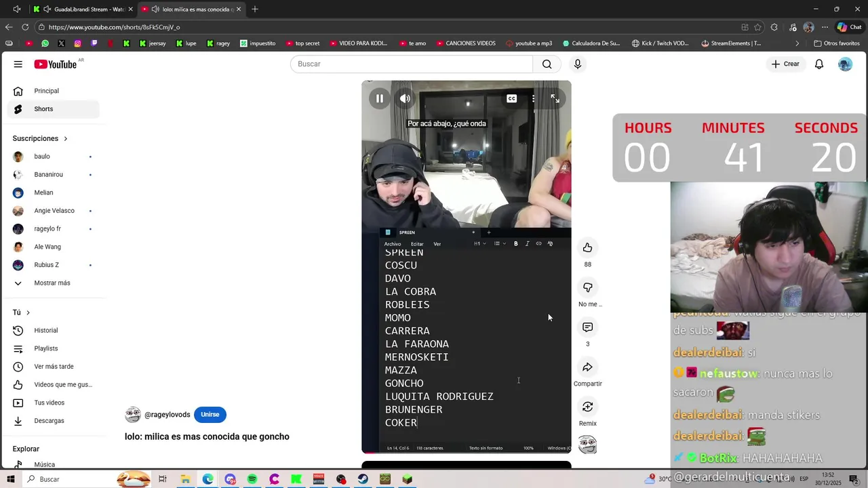Go back with browser back arrow
This screenshot has width=868, height=488.
[x=9, y=27]
